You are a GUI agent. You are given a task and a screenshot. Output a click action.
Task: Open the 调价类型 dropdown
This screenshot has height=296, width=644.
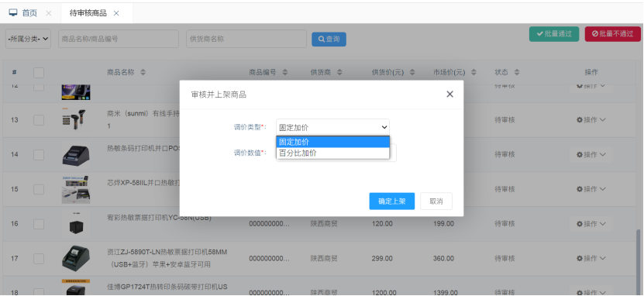[x=332, y=127]
